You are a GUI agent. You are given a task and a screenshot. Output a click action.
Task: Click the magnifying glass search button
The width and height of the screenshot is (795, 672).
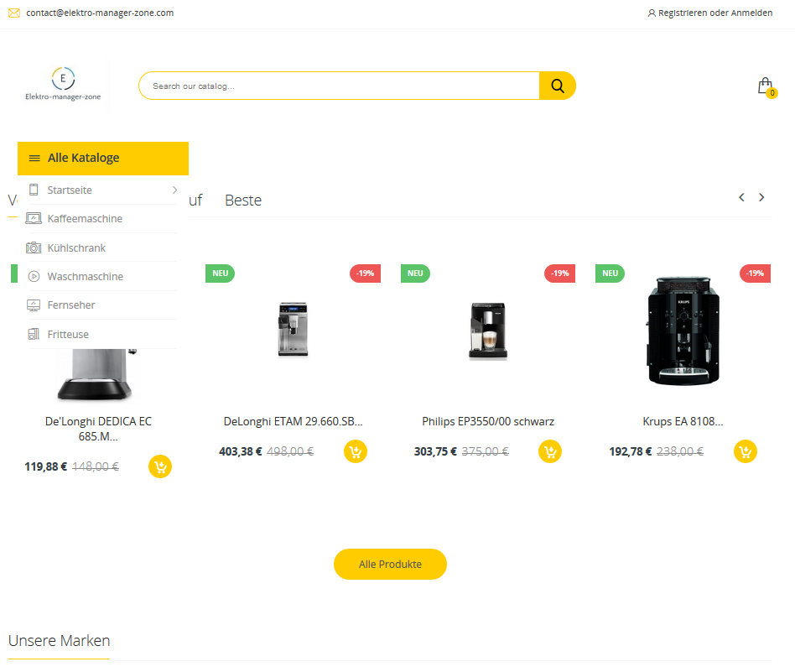557,86
